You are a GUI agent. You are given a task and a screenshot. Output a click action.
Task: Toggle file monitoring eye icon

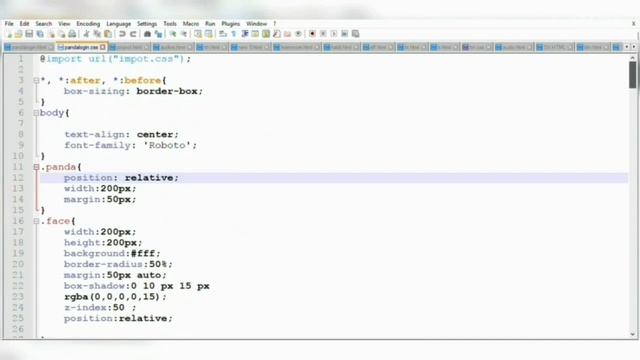point(298,34)
